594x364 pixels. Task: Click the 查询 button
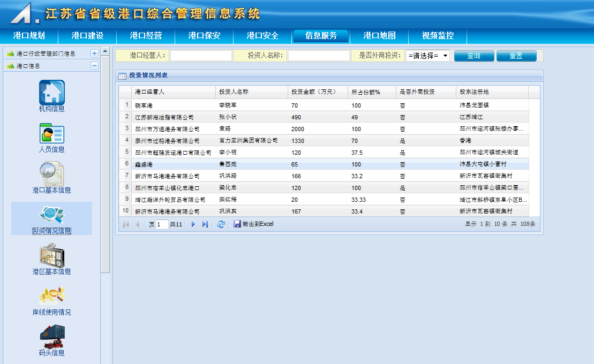point(473,56)
